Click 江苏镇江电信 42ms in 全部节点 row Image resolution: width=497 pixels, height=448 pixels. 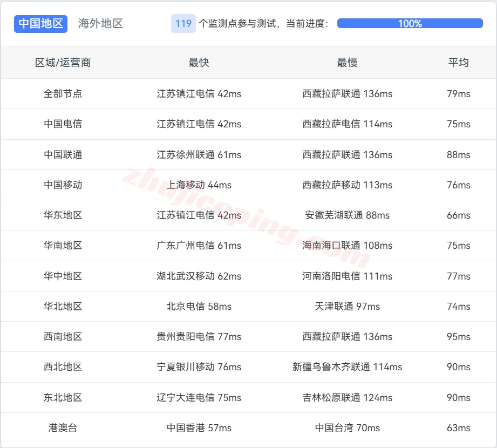coord(199,94)
